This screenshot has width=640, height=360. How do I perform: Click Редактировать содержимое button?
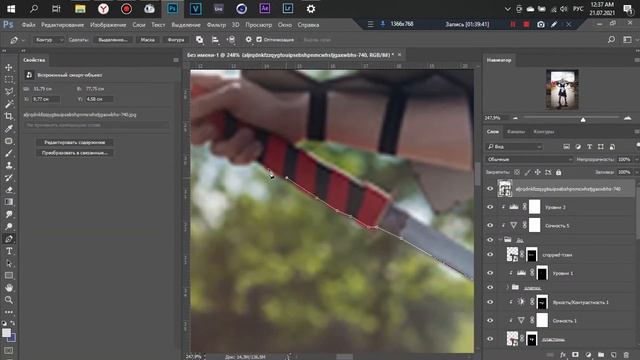75,142
